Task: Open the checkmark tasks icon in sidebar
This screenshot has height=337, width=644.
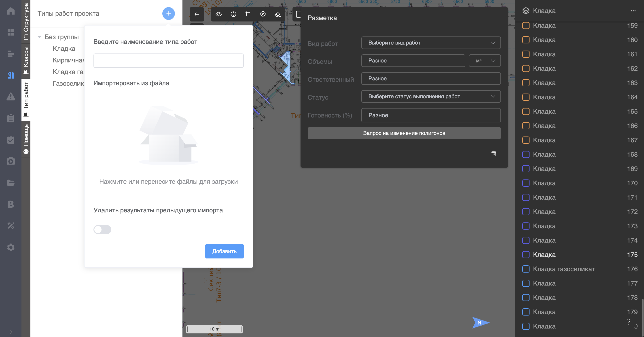Action: pyautogui.click(x=11, y=140)
